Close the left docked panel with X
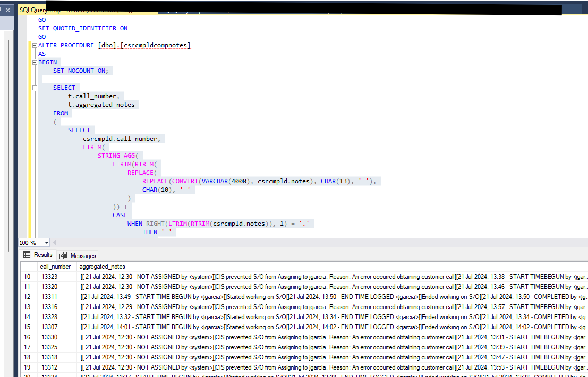 click(8, 10)
